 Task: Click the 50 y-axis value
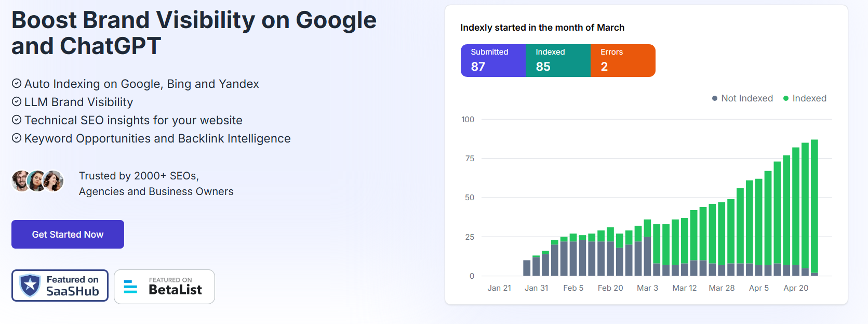click(470, 197)
